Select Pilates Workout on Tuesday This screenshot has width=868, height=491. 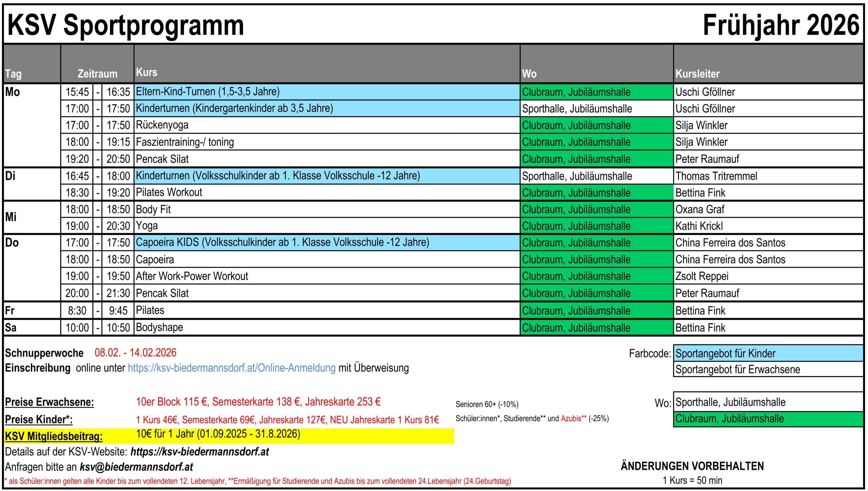[x=327, y=192]
